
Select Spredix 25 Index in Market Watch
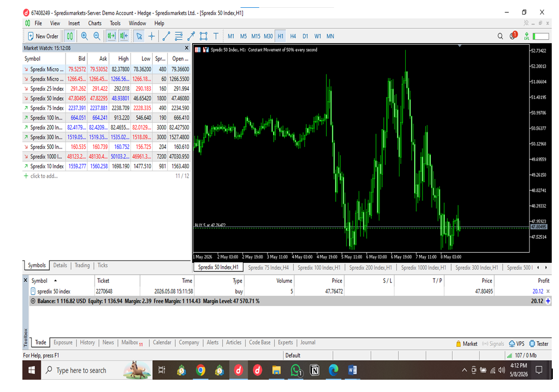[106, 88]
